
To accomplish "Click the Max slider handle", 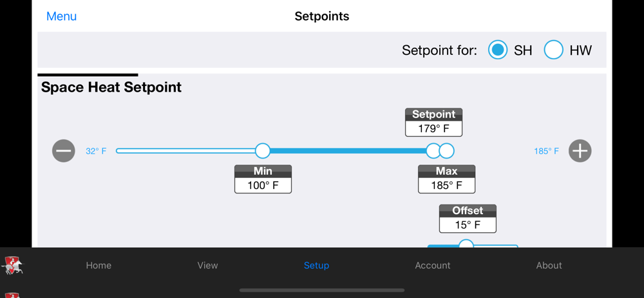I will pos(448,151).
